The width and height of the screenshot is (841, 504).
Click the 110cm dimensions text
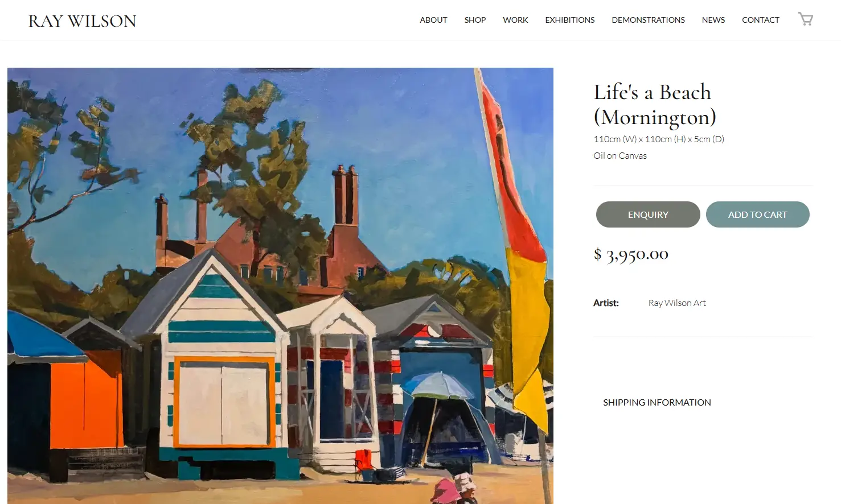[659, 139]
